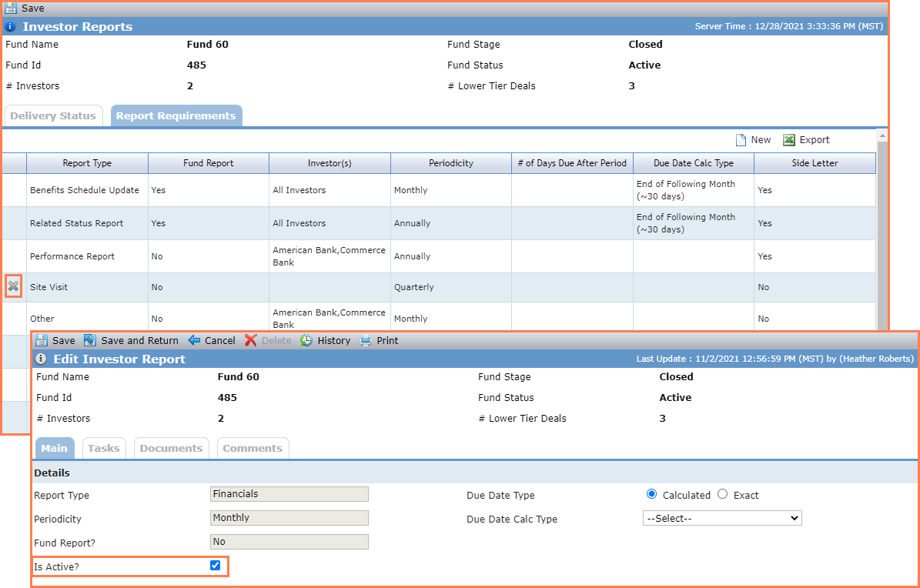Open the Tasks tab
The height and width of the screenshot is (588, 920).
tap(104, 449)
